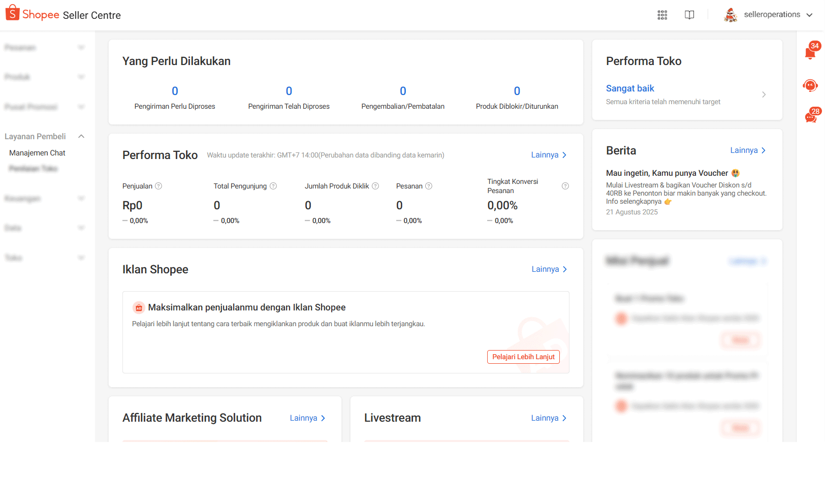Screen dimensions: 825x504
Task: Open the seller education book icon
Action: [x=689, y=15]
